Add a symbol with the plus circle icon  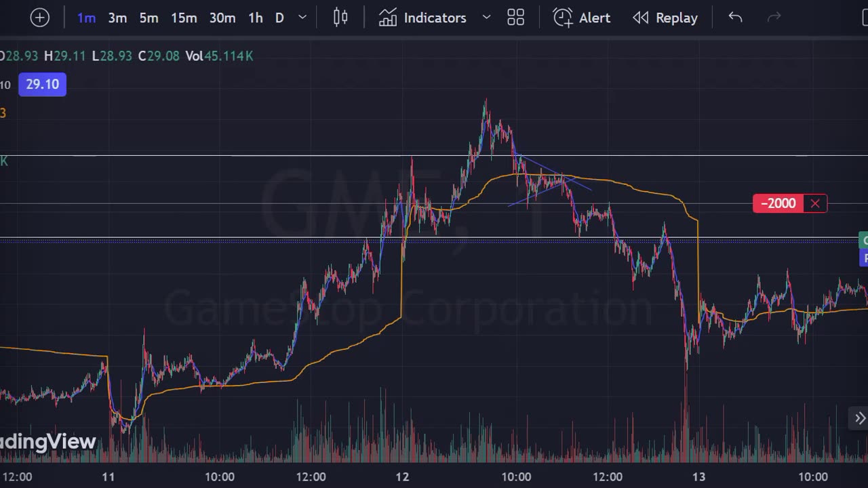tap(40, 18)
